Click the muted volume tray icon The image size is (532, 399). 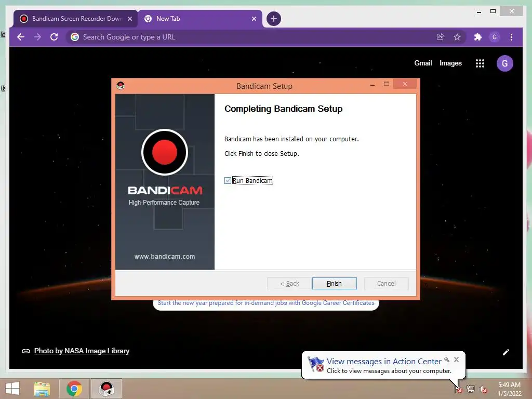[483, 389]
